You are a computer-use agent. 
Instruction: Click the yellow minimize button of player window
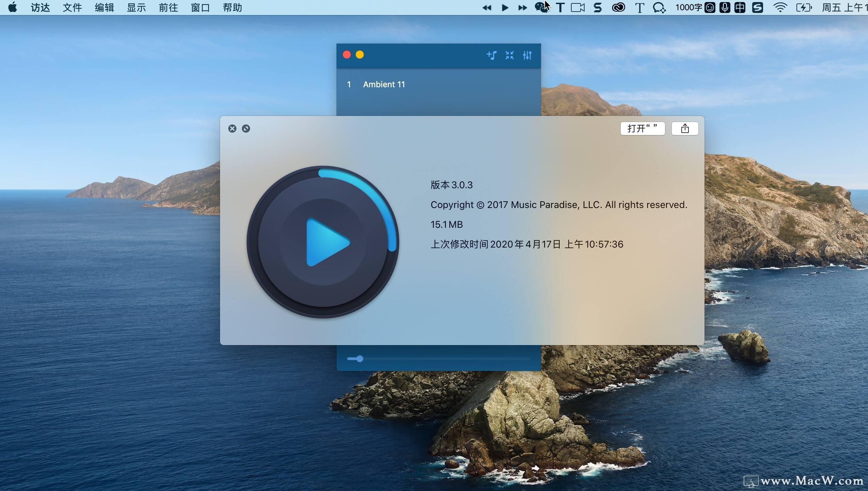[360, 55]
